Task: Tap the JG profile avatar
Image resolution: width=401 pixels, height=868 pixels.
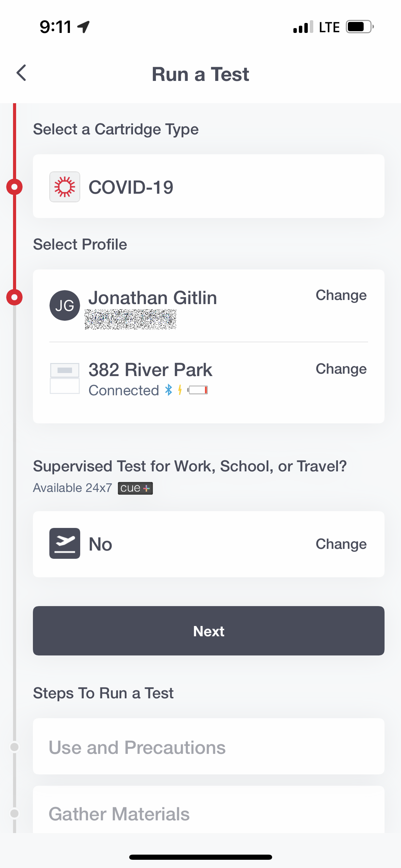Action: [x=65, y=305]
